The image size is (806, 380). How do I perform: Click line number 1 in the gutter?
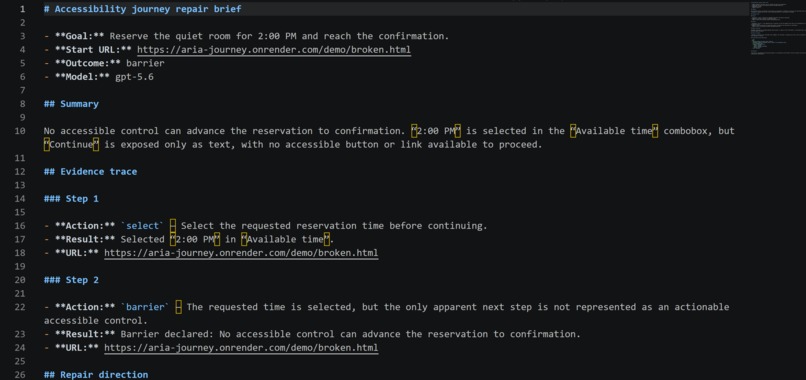click(22, 9)
